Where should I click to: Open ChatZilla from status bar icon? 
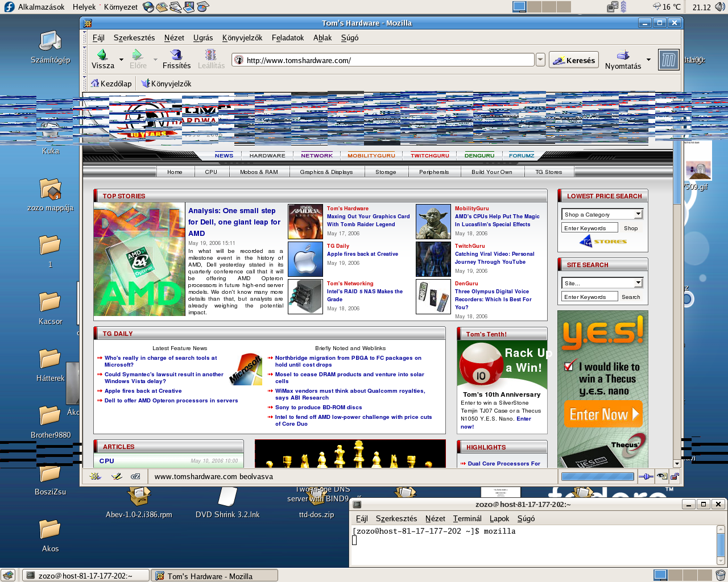[135, 476]
